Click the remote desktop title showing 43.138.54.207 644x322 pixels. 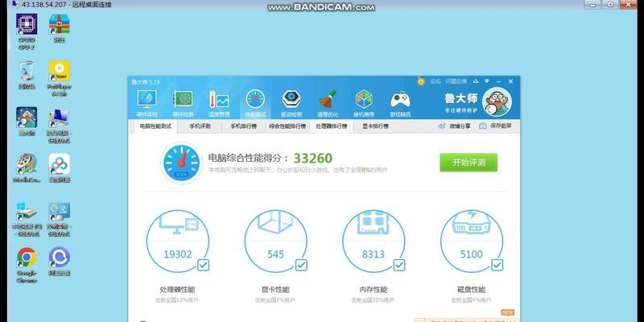[x=67, y=5]
